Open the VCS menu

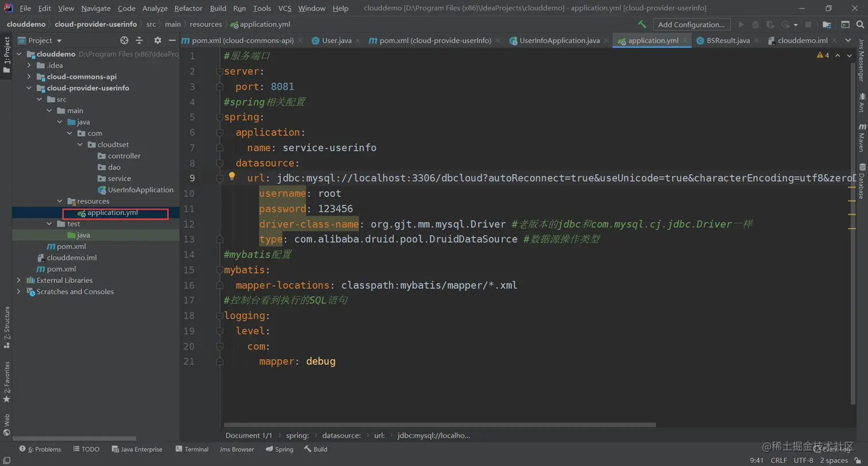[285, 8]
